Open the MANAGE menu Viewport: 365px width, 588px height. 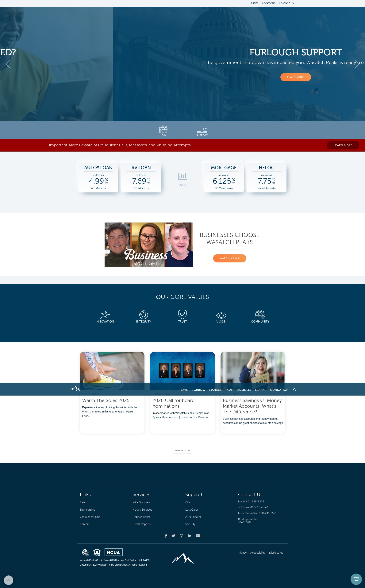coord(215,390)
